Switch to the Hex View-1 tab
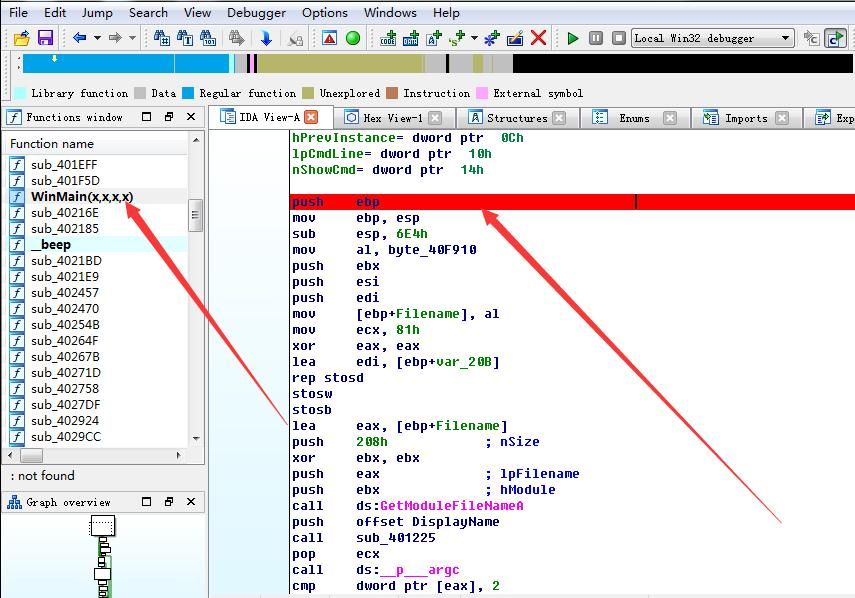Screen dimensions: 855x598 (x=393, y=118)
